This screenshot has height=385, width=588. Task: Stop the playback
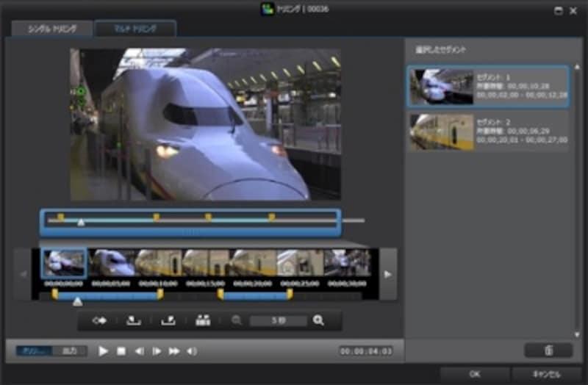click(121, 351)
